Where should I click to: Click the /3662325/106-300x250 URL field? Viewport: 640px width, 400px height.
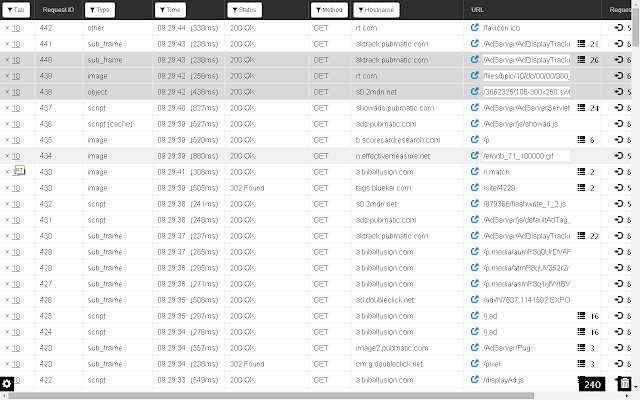point(526,92)
